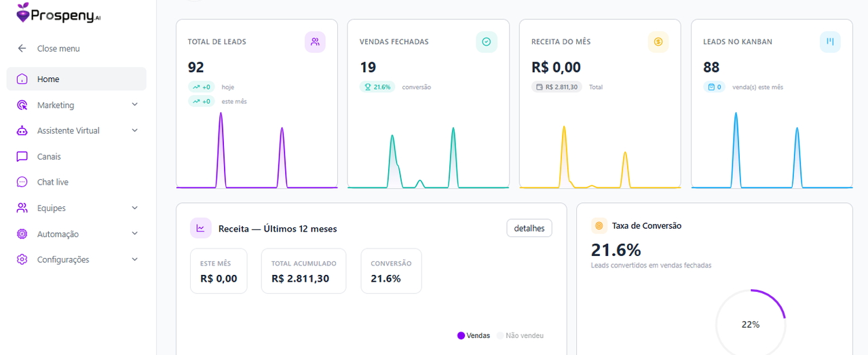
Task: Click the green Vendas Fechadas sparkline chart
Action: coord(428,157)
